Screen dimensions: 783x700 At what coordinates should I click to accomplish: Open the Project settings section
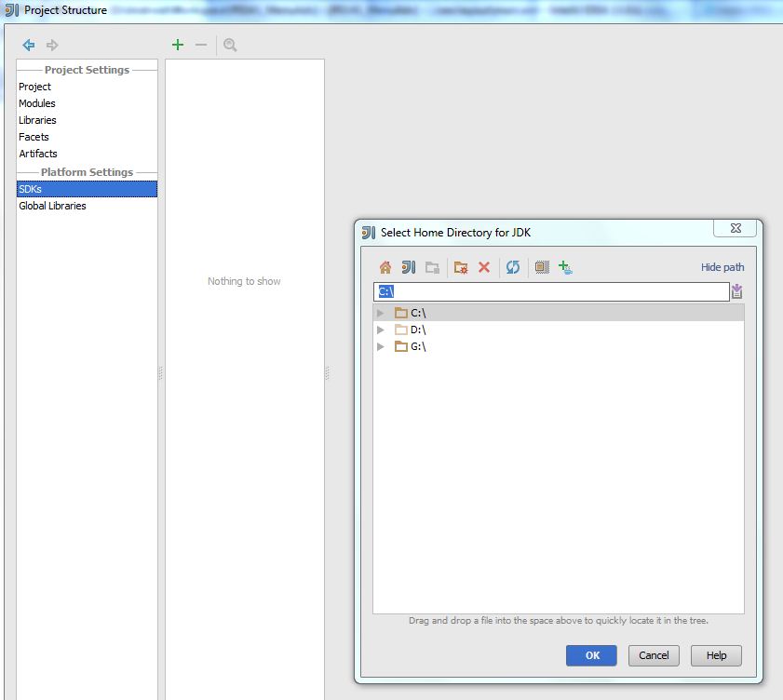[x=87, y=87]
